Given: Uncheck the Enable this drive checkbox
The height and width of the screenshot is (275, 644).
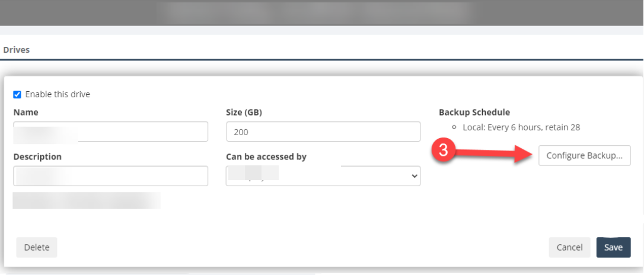Looking at the screenshot, I should coord(17,94).
